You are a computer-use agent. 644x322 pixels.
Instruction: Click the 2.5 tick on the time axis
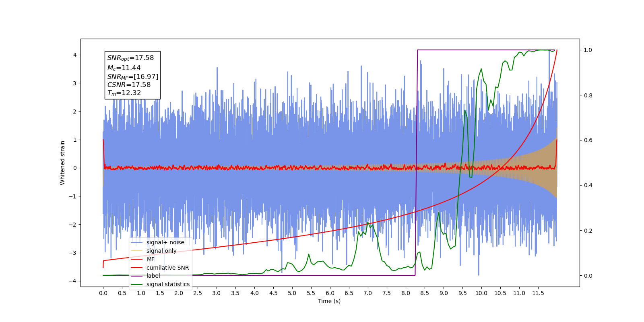198,293
